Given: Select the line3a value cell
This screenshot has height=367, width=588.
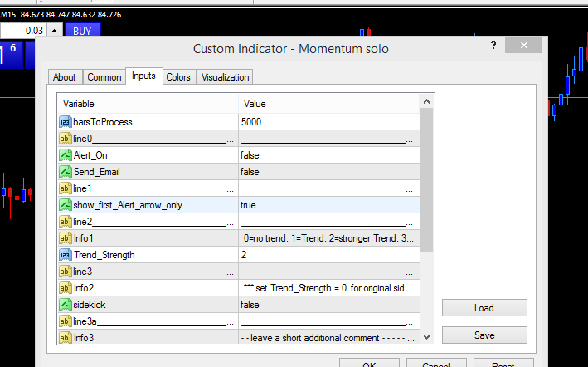Looking at the screenshot, I should (329, 321).
